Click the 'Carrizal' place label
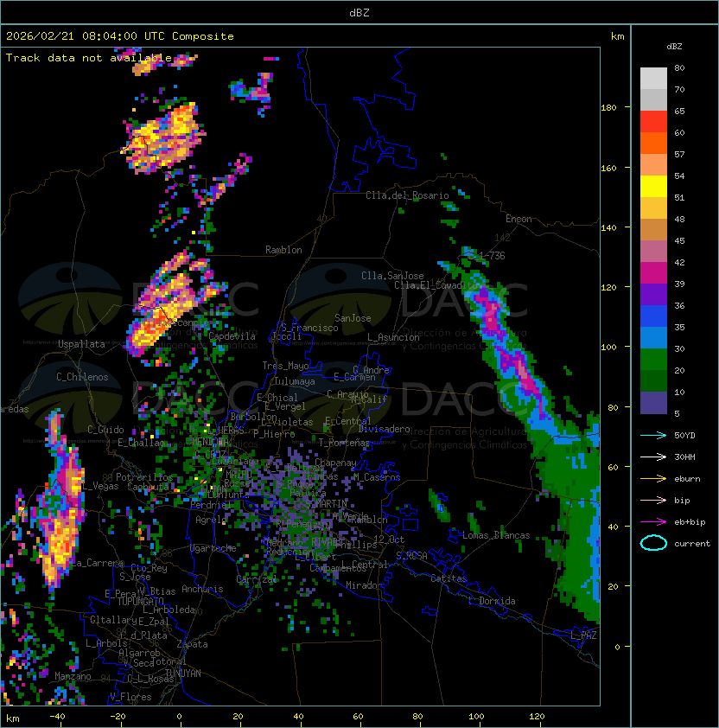The width and height of the screenshot is (719, 728). click(x=257, y=579)
